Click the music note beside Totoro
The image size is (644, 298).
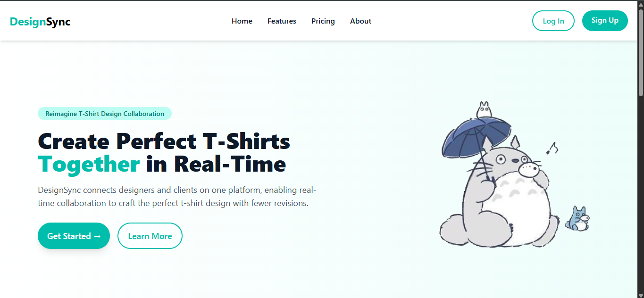[552, 148]
